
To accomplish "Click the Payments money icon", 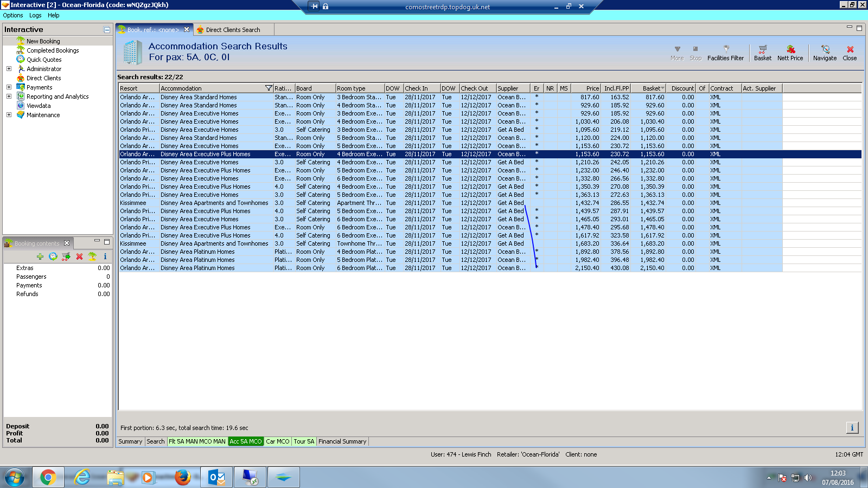I will coord(21,87).
